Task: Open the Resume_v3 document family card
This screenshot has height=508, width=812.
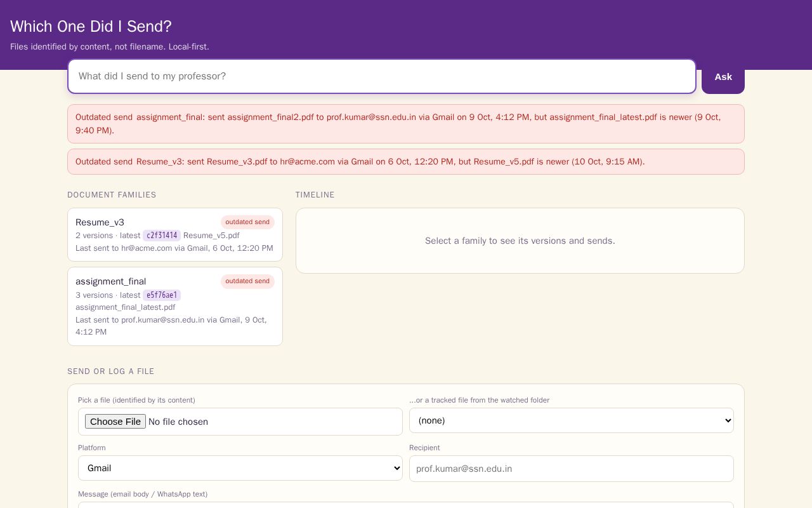Action: pyautogui.click(x=175, y=235)
